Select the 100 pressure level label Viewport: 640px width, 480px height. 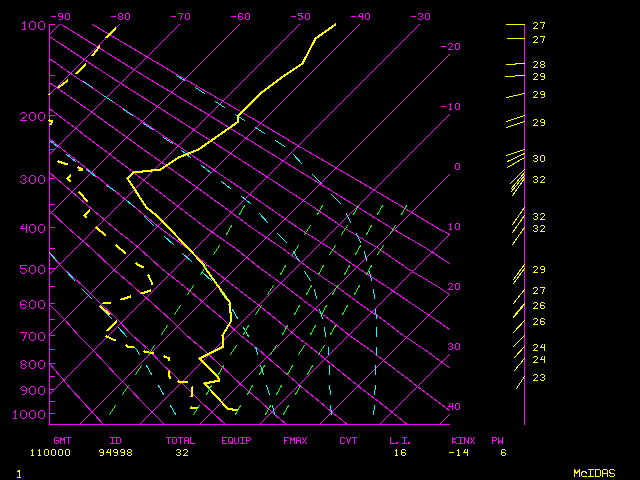(x=33, y=26)
